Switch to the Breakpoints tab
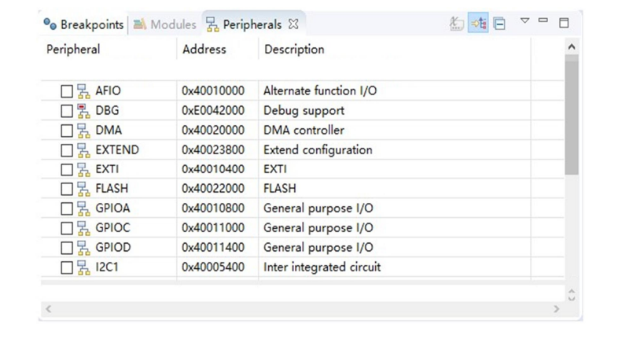 click(x=83, y=24)
